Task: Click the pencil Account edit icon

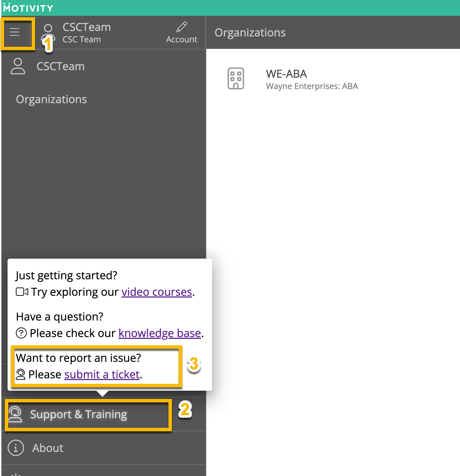Action: tap(182, 27)
